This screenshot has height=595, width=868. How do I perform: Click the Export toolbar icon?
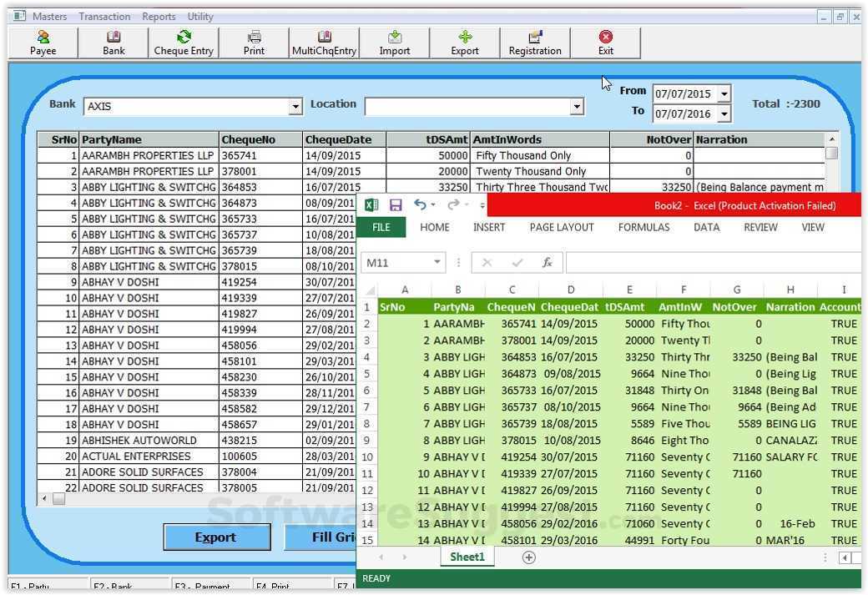tap(464, 42)
